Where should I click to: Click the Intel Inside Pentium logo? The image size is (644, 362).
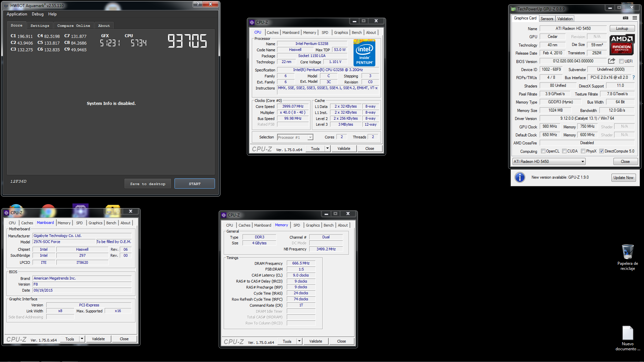[364, 53]
